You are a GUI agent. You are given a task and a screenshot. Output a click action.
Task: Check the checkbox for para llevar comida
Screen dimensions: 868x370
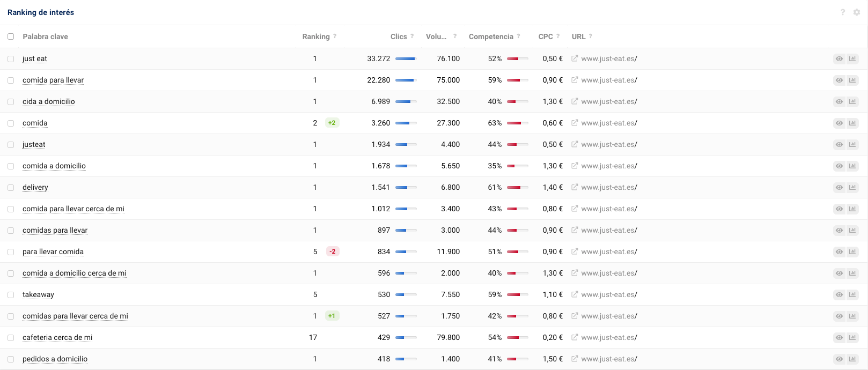tap(11, 251)
